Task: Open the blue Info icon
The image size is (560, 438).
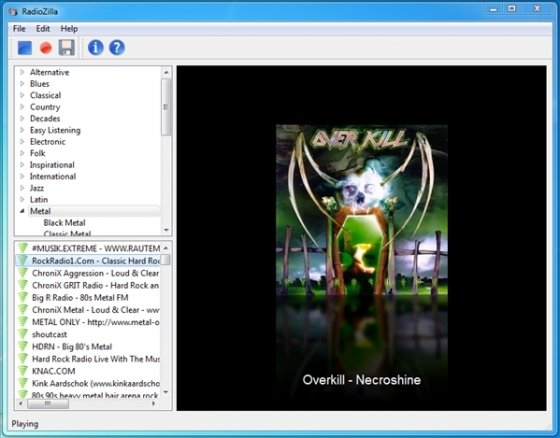Action: [x=96, y=48]
